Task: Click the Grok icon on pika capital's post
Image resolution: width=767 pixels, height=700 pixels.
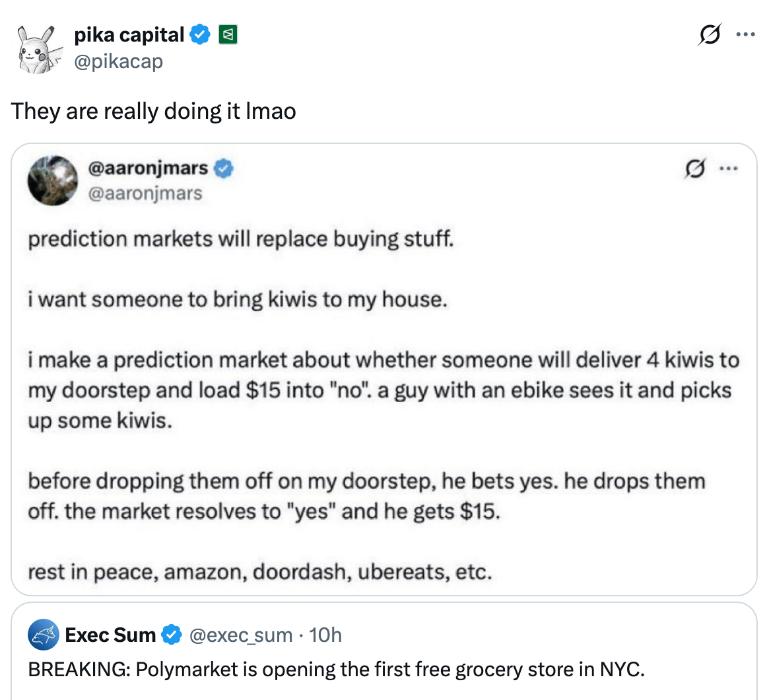Action: pos(710,34)
